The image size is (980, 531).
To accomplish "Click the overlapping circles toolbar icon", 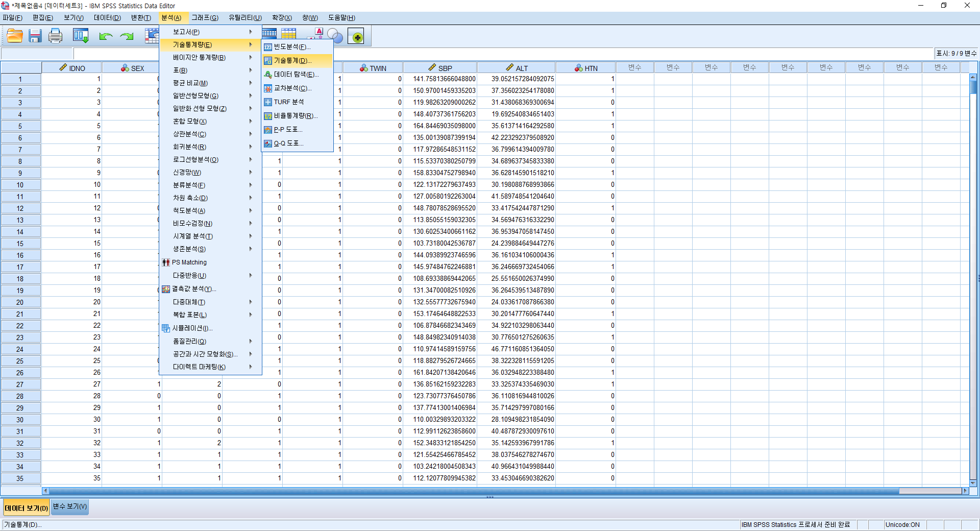I will click(x=335, y=36).
